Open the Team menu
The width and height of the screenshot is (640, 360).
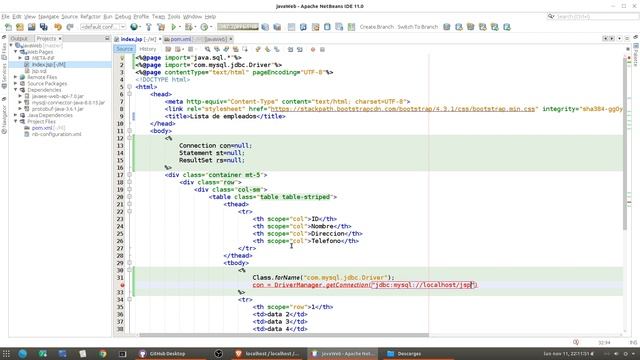pos(158,17)
